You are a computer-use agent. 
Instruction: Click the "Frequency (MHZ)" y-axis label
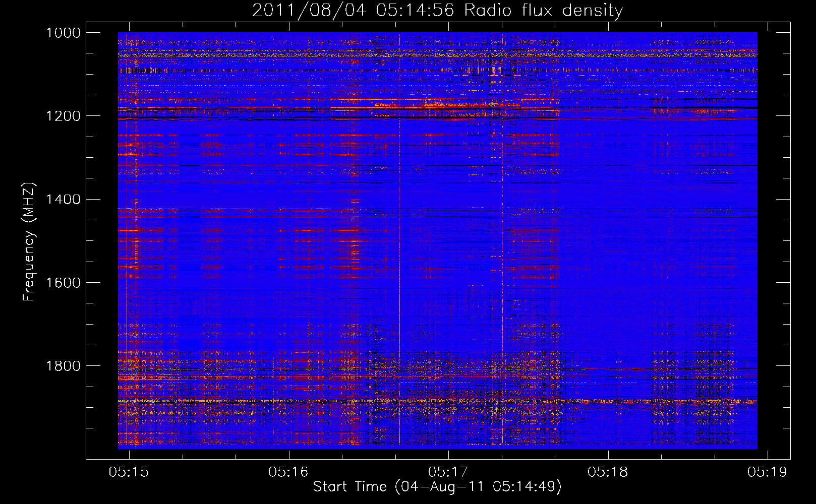(29, 242)
